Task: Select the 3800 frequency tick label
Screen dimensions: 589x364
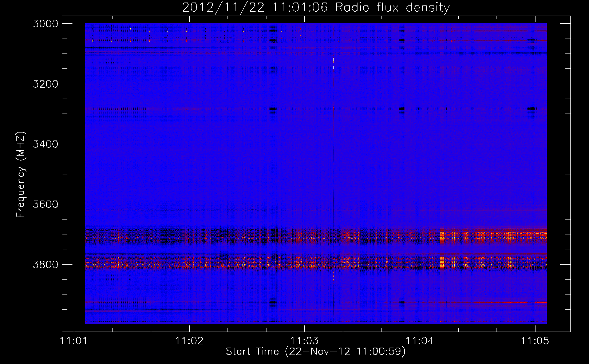Action: point(46,264)
